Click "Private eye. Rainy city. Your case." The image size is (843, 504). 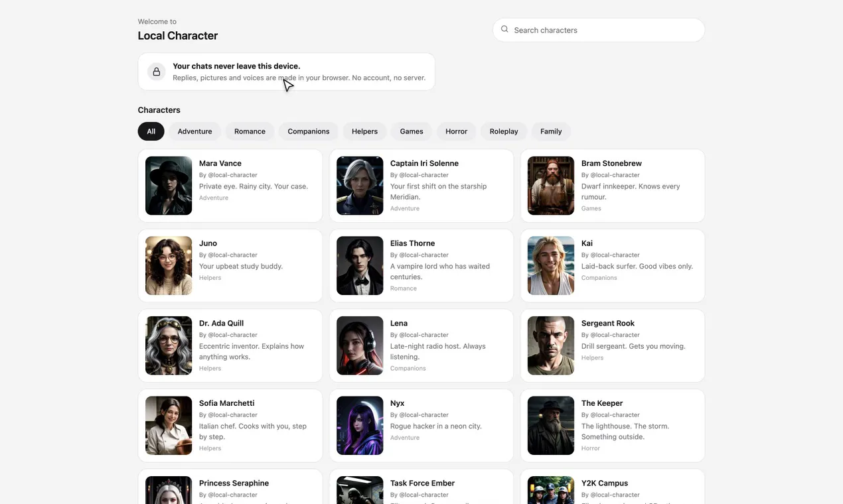coord(254,186)
